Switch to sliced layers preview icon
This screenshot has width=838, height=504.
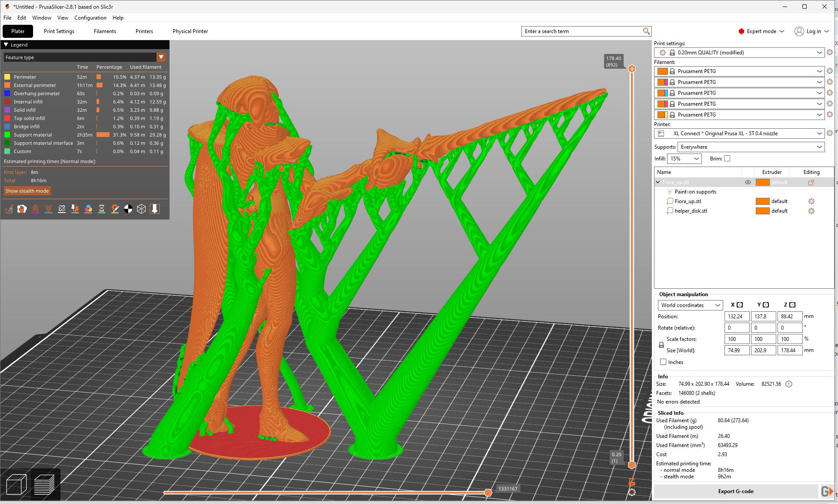[44, 484]
